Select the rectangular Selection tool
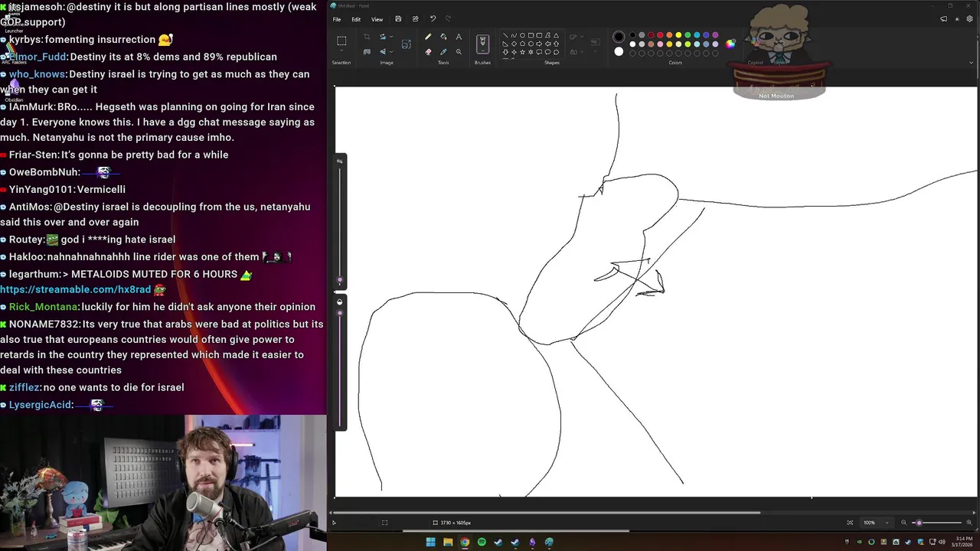Screen dimensions: 980x551 coord(341,40)
